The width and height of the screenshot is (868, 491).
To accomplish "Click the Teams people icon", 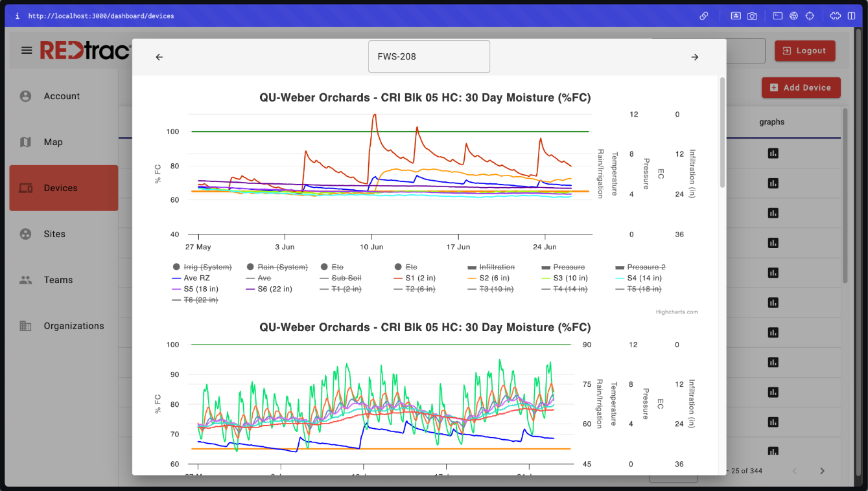I will pyautogui.click(x=25, y=280).
